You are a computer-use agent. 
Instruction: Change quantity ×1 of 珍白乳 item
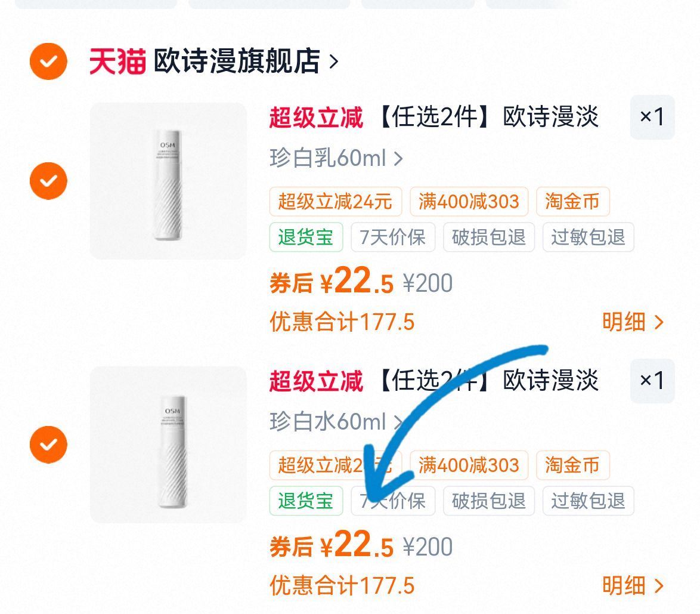coord(652,117)
